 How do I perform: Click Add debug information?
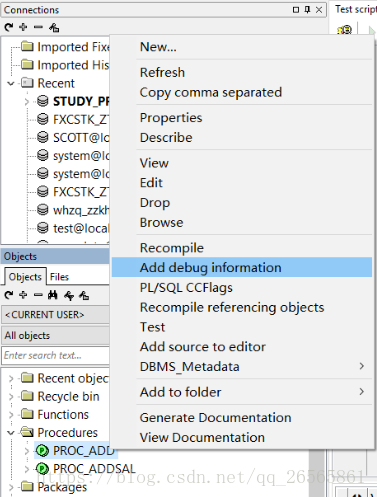coord(242,267)
